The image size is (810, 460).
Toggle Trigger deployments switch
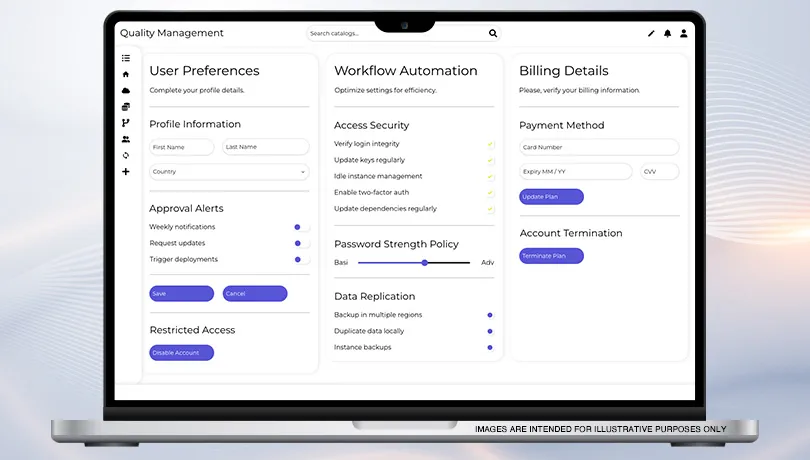(300, 259)
